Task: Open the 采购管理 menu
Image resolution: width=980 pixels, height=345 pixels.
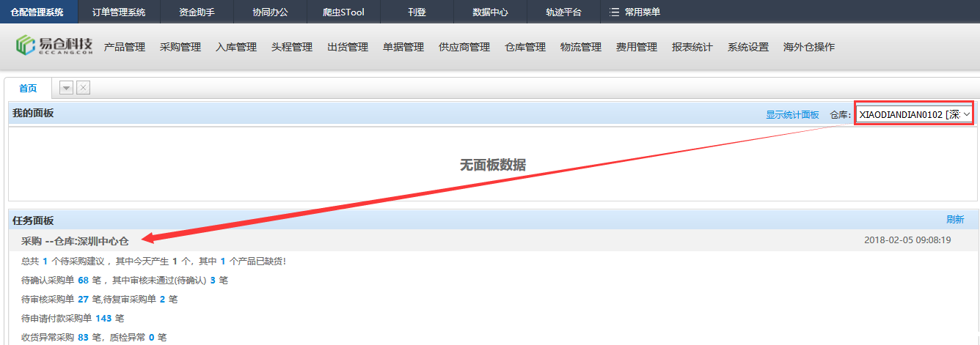Action: (x=180, y=47)
